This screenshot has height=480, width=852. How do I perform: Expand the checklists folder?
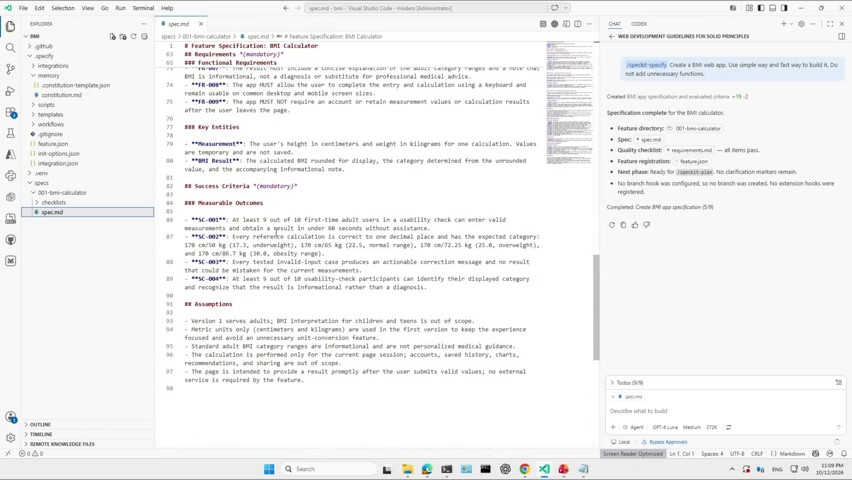coord(53,202)
